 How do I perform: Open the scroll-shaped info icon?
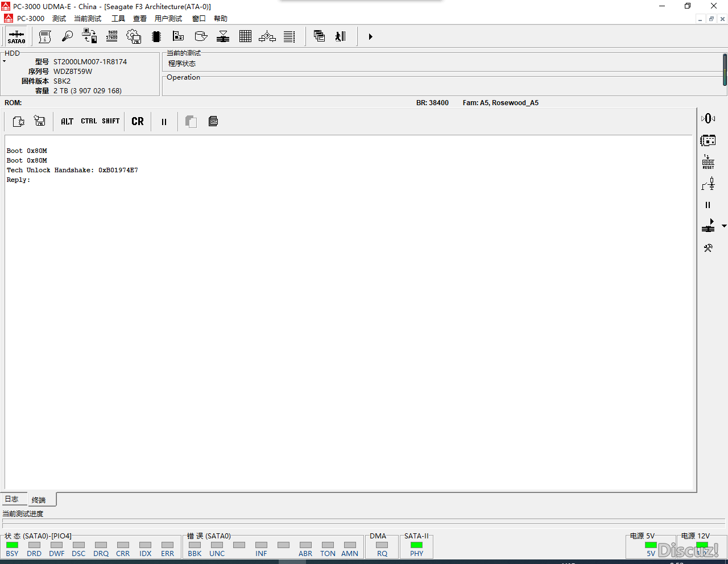[45, 36]
